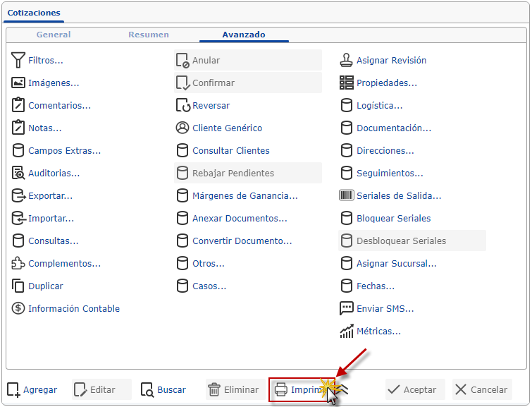
Task: Click Desbloquear Seriales option
Action: (x=412, y=241)
